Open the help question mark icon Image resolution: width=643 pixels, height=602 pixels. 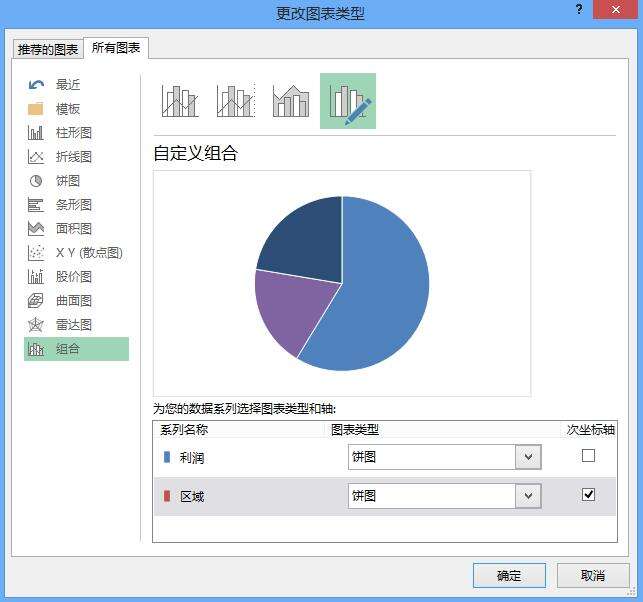point(579,9)
